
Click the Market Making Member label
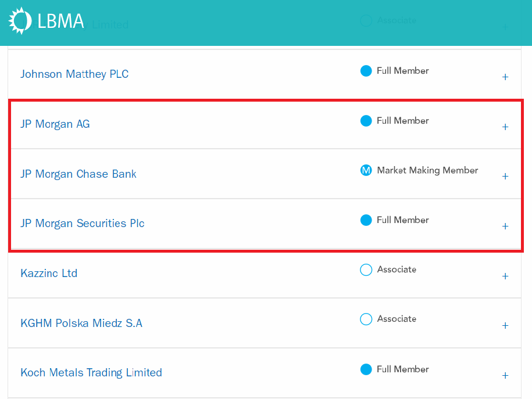click(x=427, y=170)
